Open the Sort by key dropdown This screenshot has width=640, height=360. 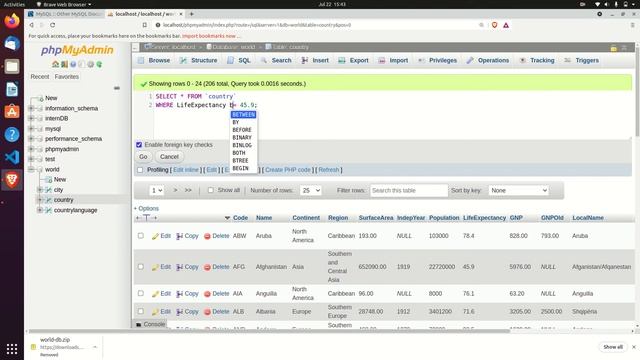518,191
